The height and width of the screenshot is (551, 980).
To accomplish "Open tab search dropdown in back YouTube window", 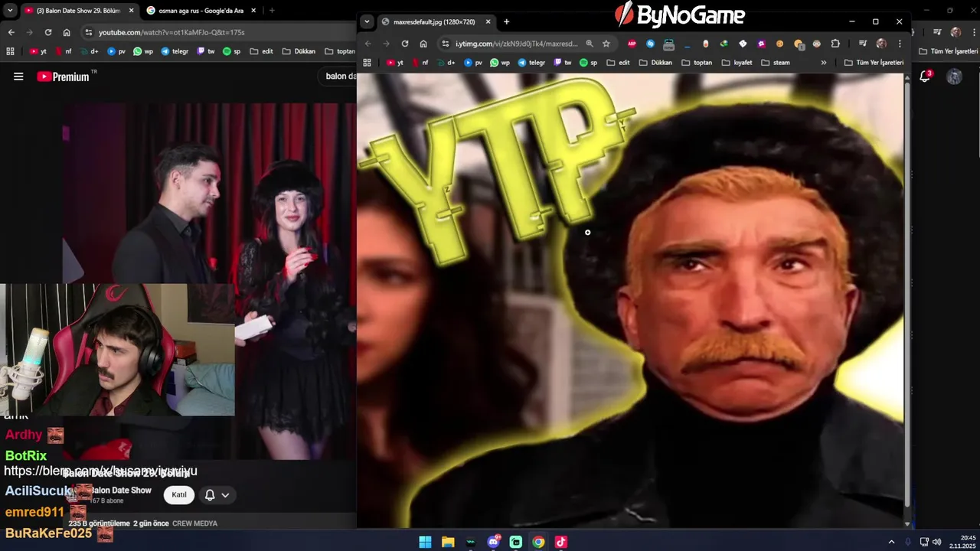I will [10, 11].
